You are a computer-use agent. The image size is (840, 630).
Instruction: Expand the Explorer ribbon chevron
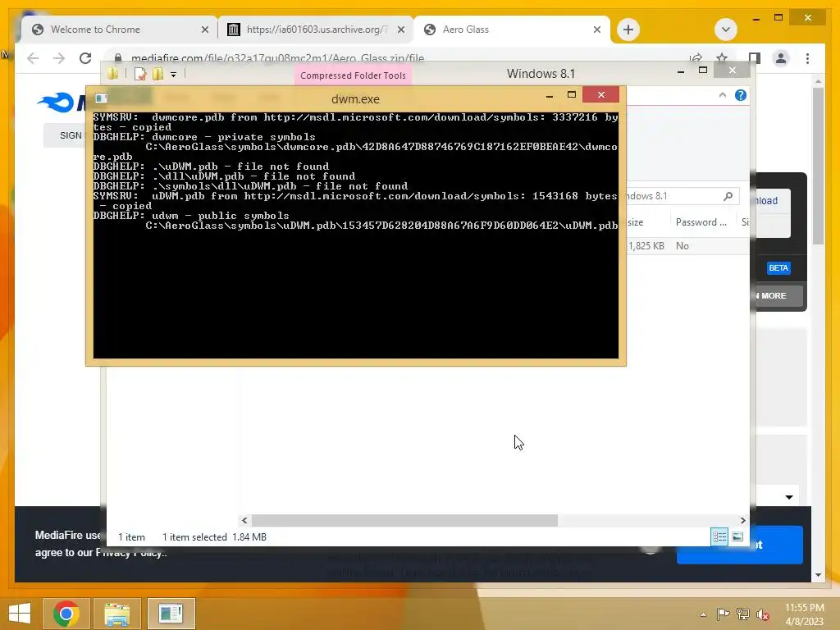tap(722, 95)
